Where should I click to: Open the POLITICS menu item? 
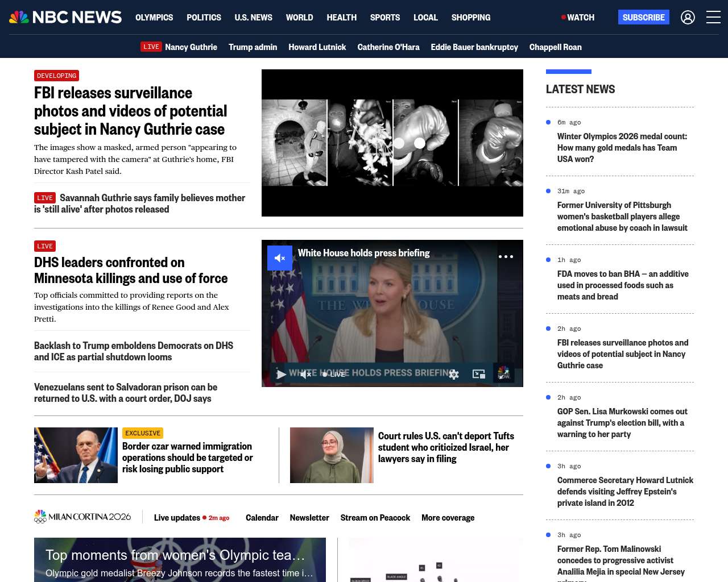coord(204,18)
